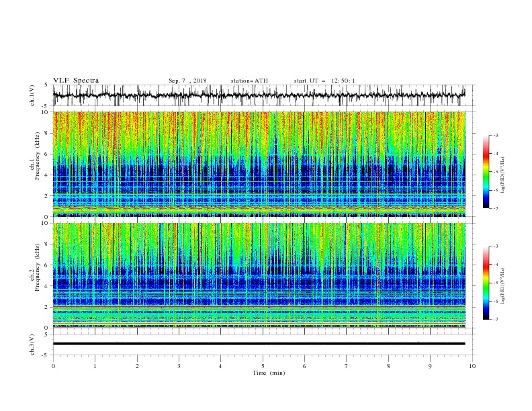Click the "5" tick on ch.3(V) axis

[x=46, y=334]
